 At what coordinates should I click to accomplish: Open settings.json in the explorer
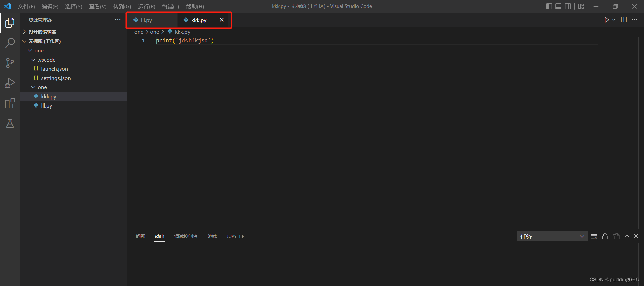tap(74, 78)
